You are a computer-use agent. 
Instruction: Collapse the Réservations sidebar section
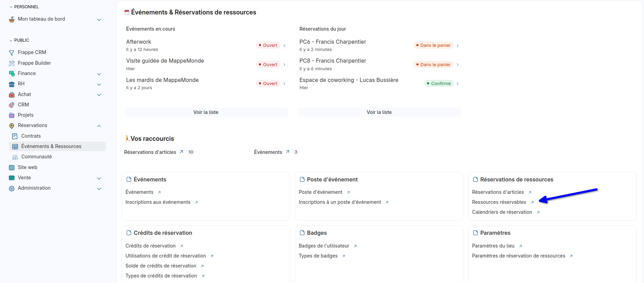point(99,126)
